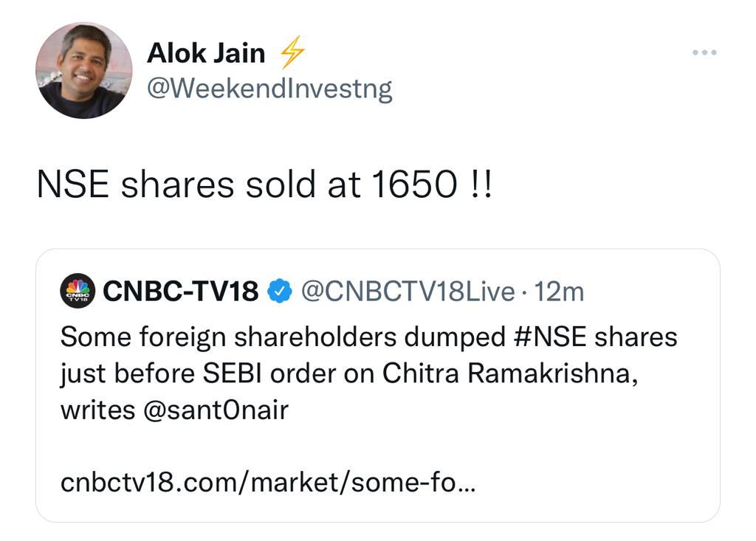Go to the @CNBCTV18Live handle
This screenshot has width=756, height=541.
pyautogui.click(x=408, y=292)
